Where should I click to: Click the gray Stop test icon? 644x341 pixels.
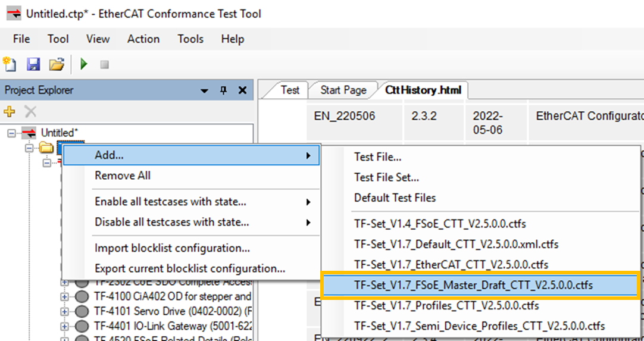[105, 64]
